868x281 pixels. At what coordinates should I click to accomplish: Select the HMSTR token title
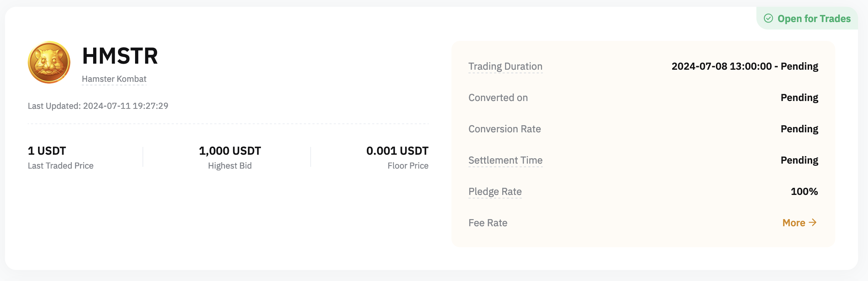point(120,56)
